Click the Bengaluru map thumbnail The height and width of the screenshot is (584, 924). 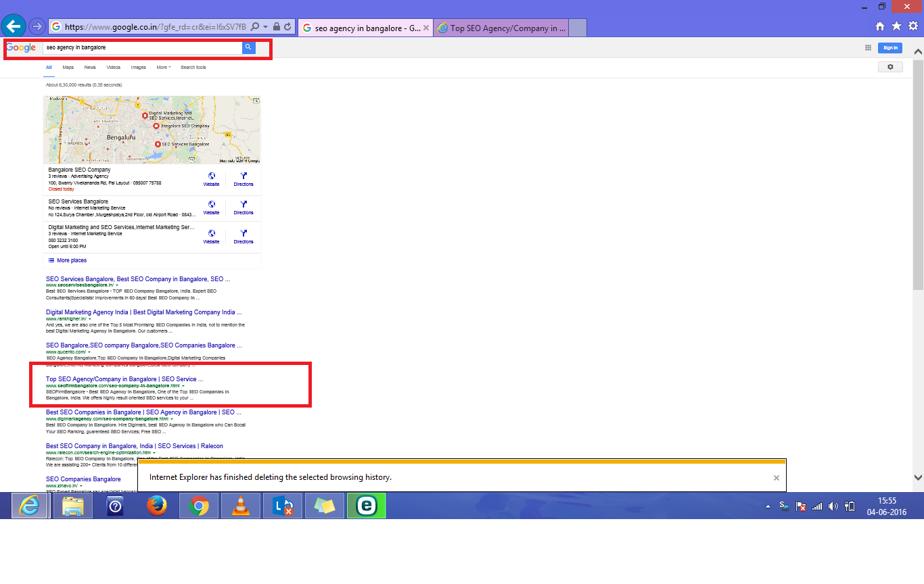(152, 130)
